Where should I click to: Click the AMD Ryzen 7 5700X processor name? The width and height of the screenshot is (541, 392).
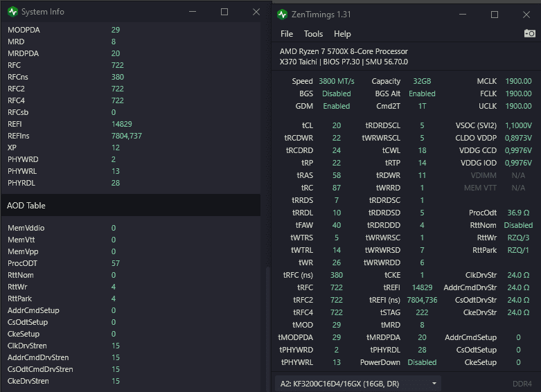click(344, 51)
